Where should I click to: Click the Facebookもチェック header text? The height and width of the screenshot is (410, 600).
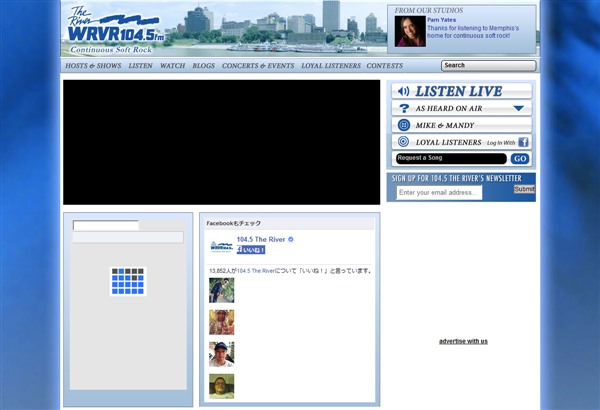coord(233,223)
